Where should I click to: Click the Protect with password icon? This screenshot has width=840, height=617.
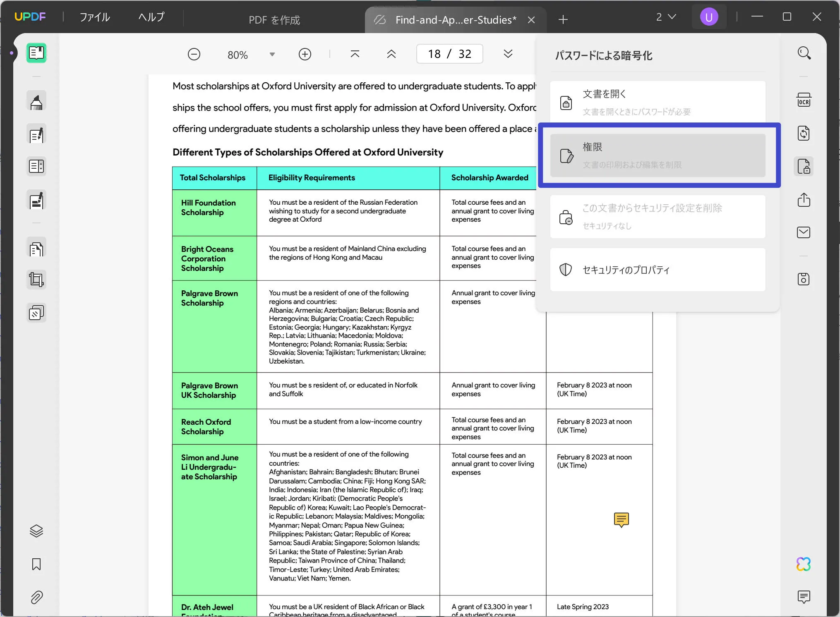[804, 167]
